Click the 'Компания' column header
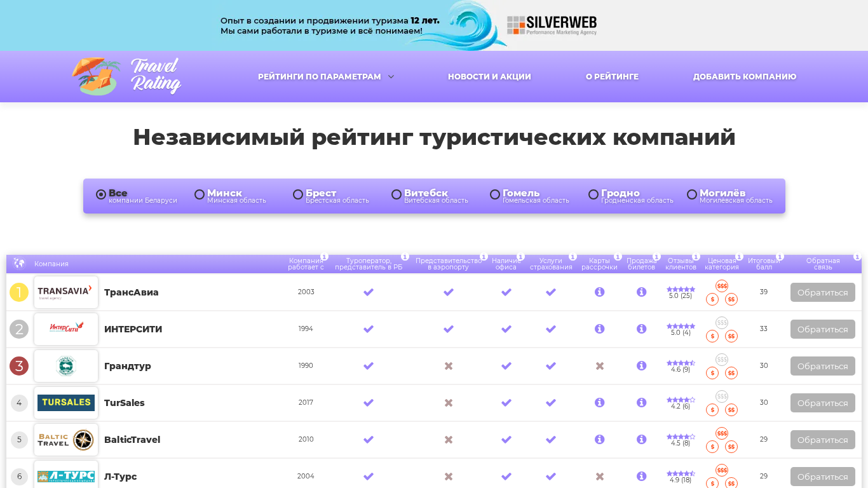The height and width of the screenshot is (488, 868). pyautogui.click(x=51, y=264)
